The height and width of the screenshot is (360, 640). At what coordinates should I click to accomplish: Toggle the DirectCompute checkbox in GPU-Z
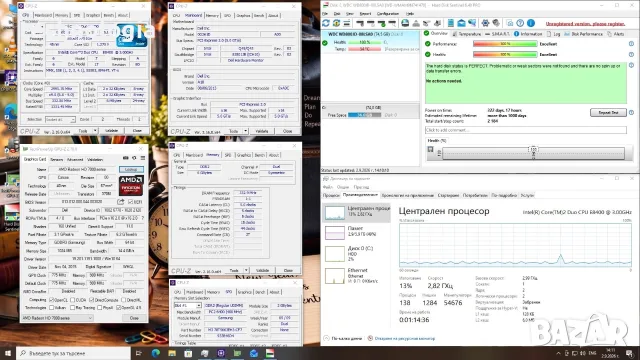coord(91,300)
